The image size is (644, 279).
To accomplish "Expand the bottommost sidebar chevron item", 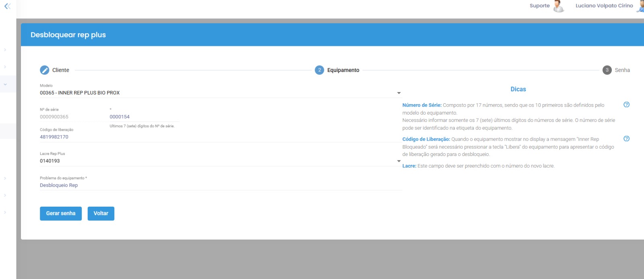I will [x=5, y=212].
